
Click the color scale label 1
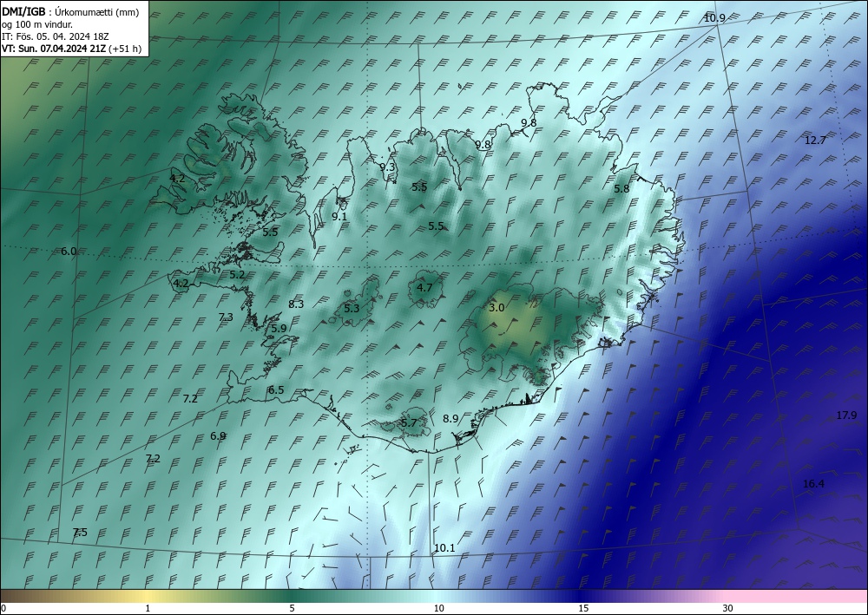(x=148, y=609)
